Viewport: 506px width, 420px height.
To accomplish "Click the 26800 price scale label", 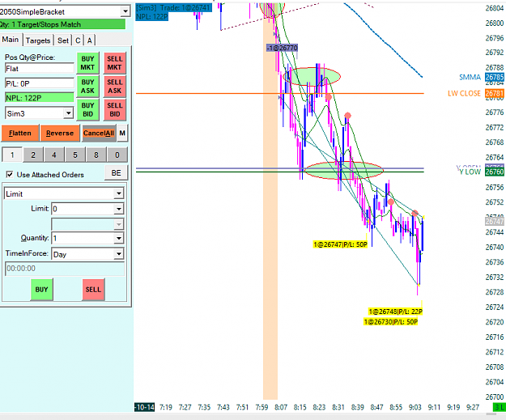I will coord(495,23).
